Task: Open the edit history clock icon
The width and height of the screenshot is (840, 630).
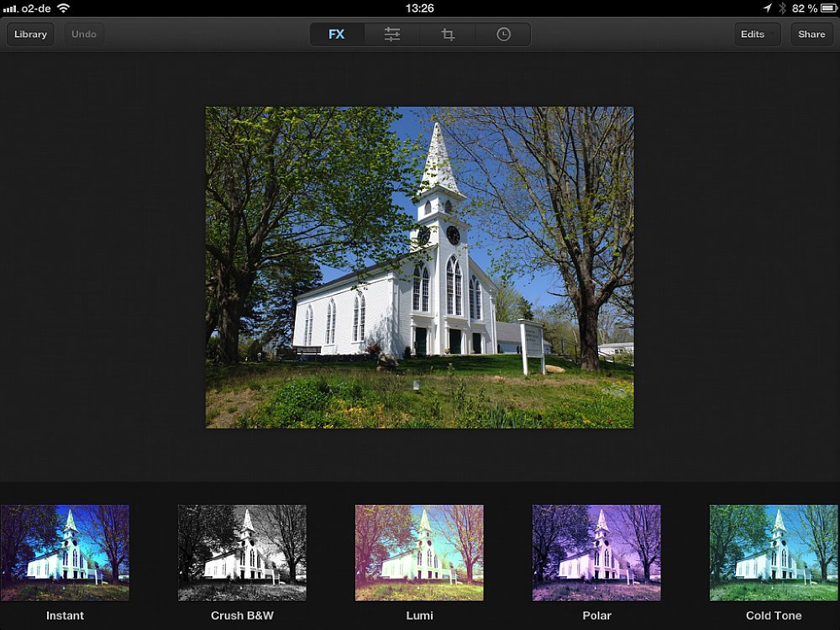Action: pyautogui.click(x=503, y=34)
